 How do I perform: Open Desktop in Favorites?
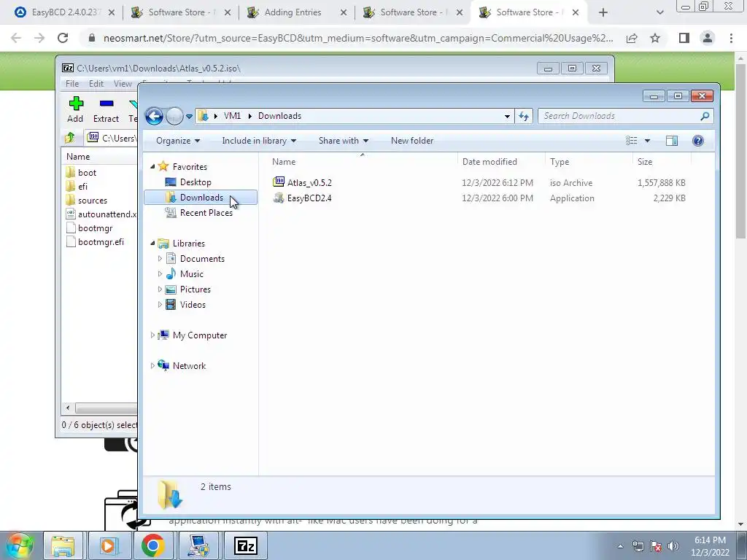[x=196, y=182]
